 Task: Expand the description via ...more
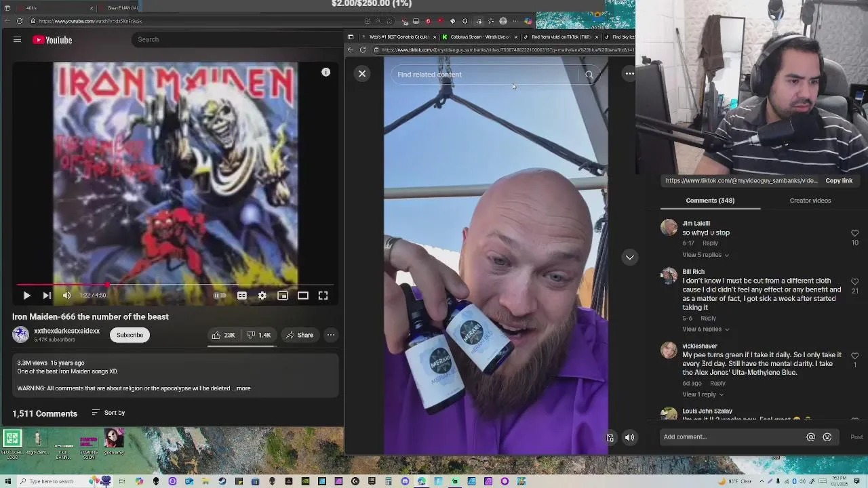click(x=243, y=388)
